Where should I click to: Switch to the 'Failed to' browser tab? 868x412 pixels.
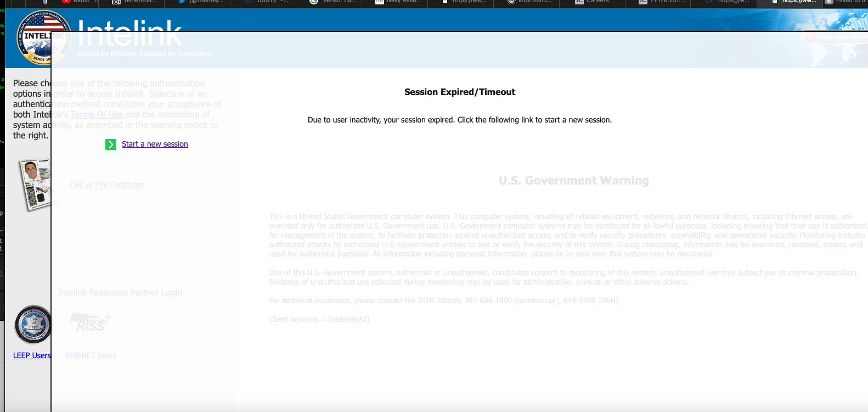pyautogui.click(x=846, y=2)
